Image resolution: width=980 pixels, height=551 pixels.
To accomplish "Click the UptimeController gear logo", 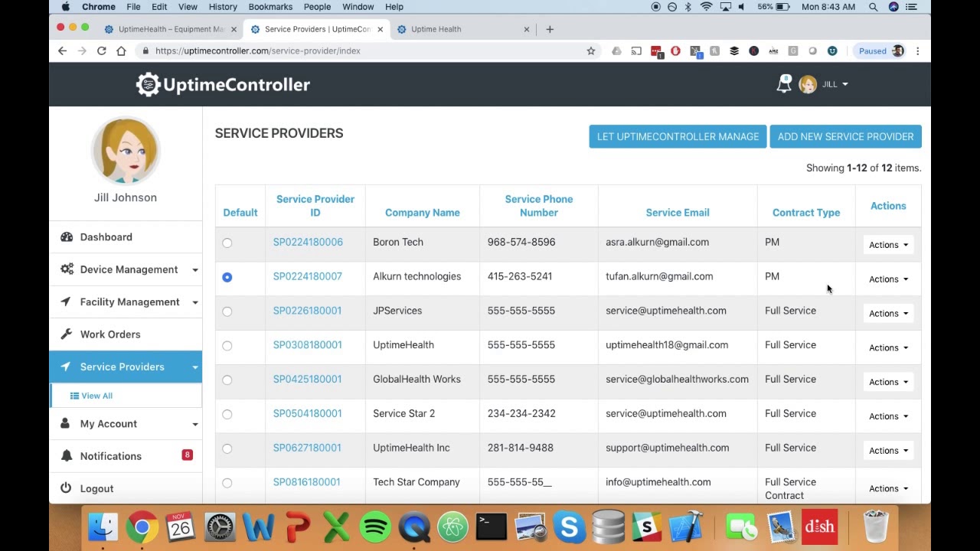I will point(148,84).
